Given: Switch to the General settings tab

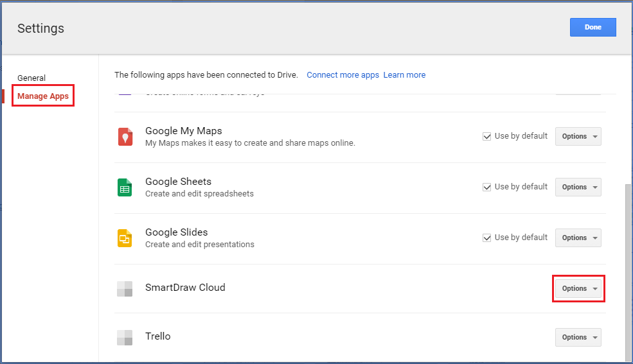Looking at the screenshot, I should (31, 78).
